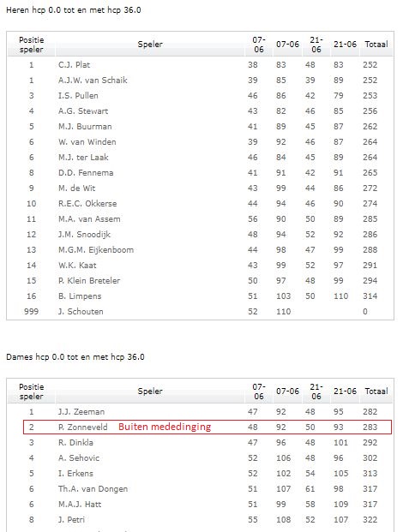Image resolution: width=403 pixels, height=532 pixels.
Task: Select M.G.M. Eijkenboom entry
Action: point(96,250)
